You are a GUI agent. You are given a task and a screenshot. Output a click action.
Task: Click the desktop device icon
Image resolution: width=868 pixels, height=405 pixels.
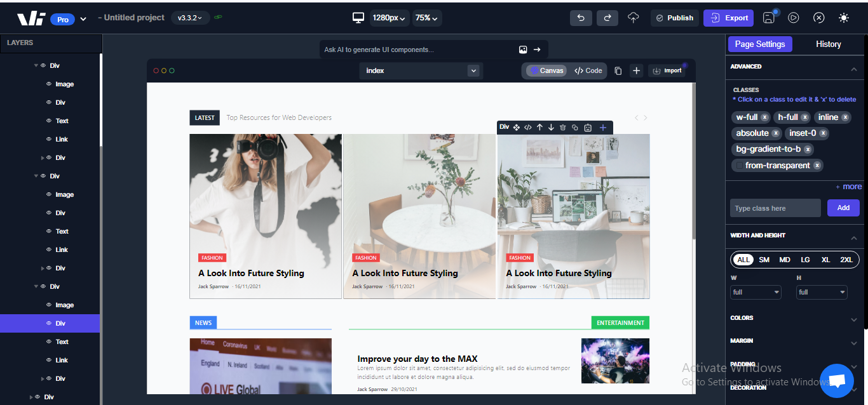(358, 18)
